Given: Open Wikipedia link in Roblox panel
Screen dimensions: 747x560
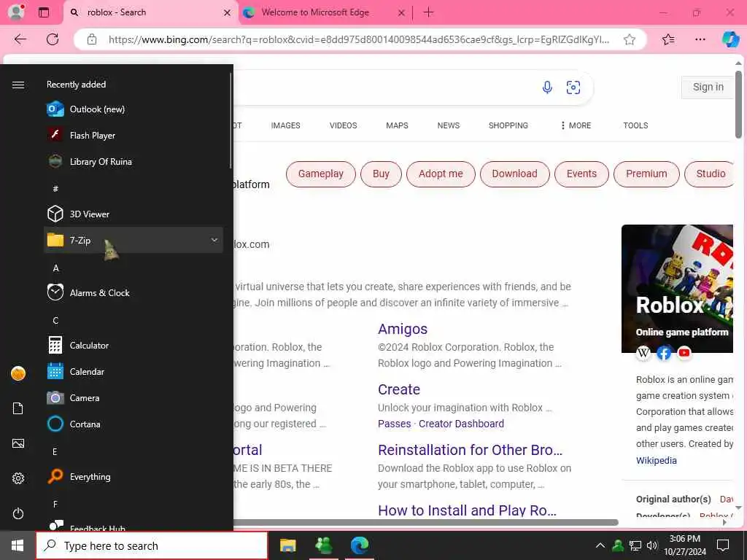Looking at the screenshot, I should [656, 461].
